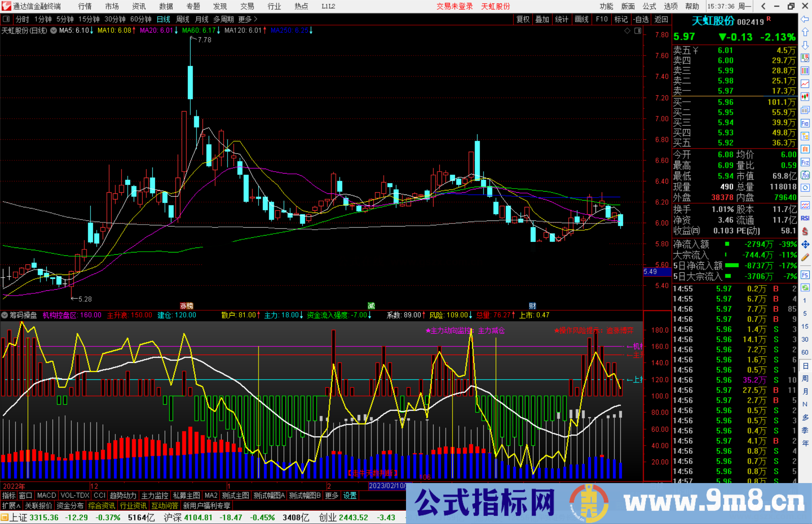
Task: Switch to the 周线 period tab
Action: pyautogui.click(x=183, y=19)
